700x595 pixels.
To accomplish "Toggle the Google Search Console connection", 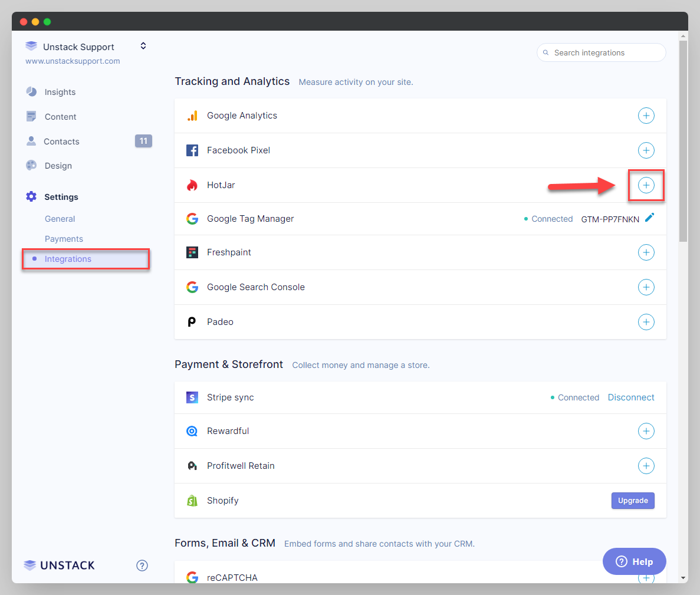I will tap(646, 287).
